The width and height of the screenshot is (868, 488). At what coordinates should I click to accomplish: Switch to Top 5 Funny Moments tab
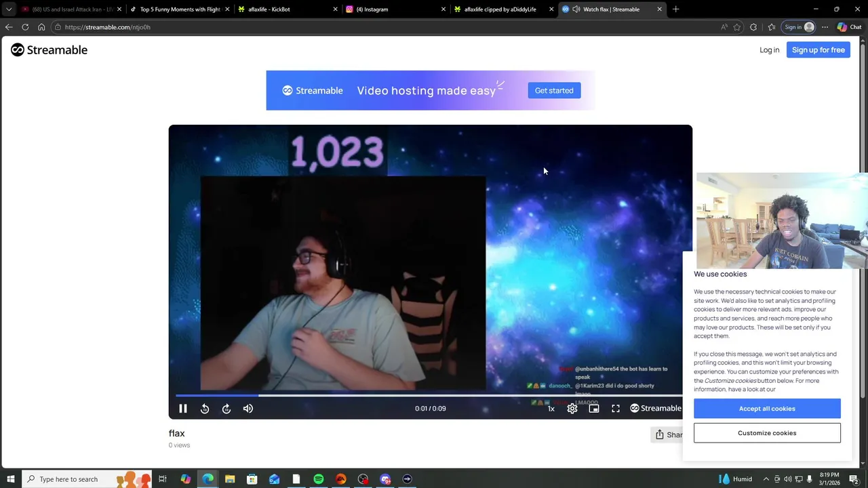point(180,9)
